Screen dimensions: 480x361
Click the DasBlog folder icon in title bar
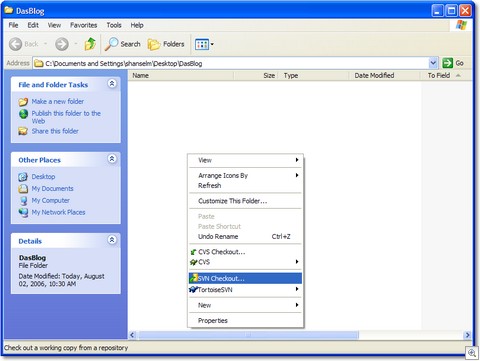pos(9,11)
